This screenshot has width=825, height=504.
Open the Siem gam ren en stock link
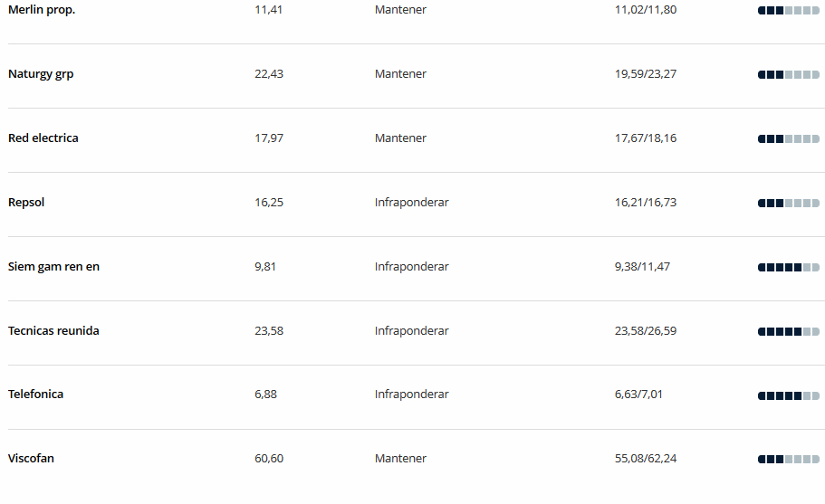tap(53, 266)
